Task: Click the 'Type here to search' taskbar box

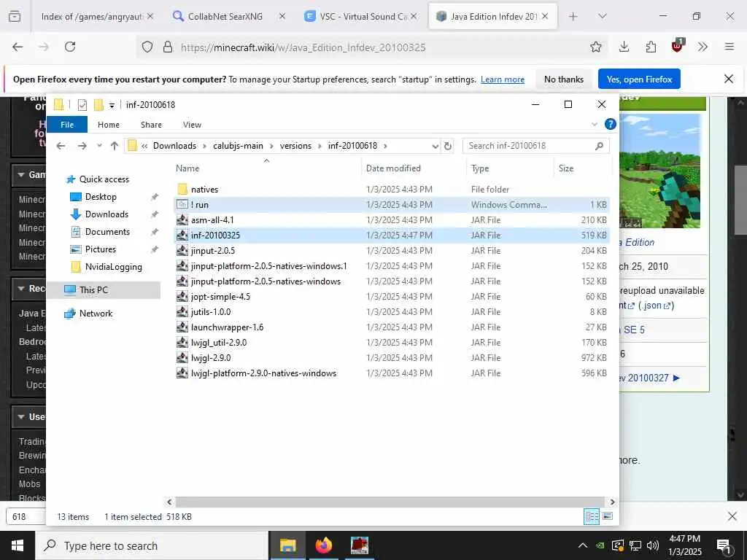Action: coord(152,545)
